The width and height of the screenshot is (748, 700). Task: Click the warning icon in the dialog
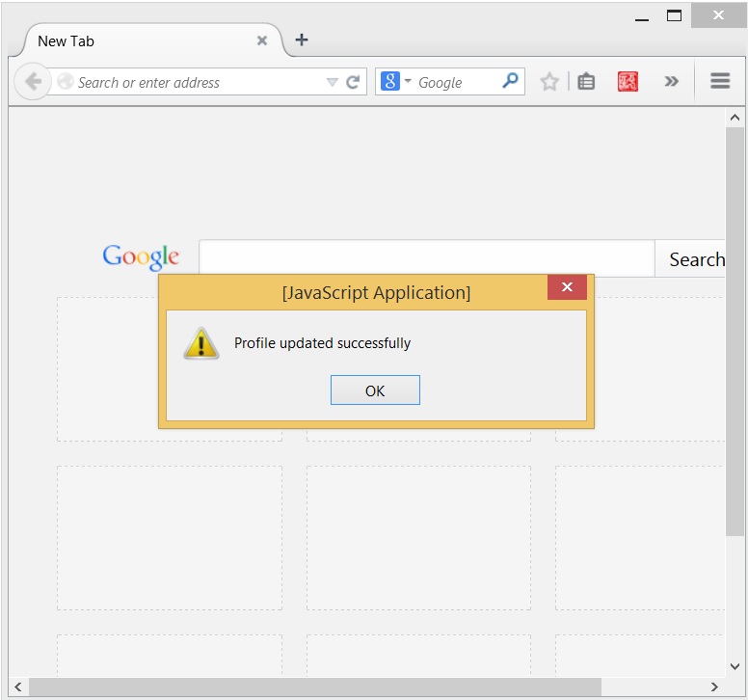click(201, 343)
